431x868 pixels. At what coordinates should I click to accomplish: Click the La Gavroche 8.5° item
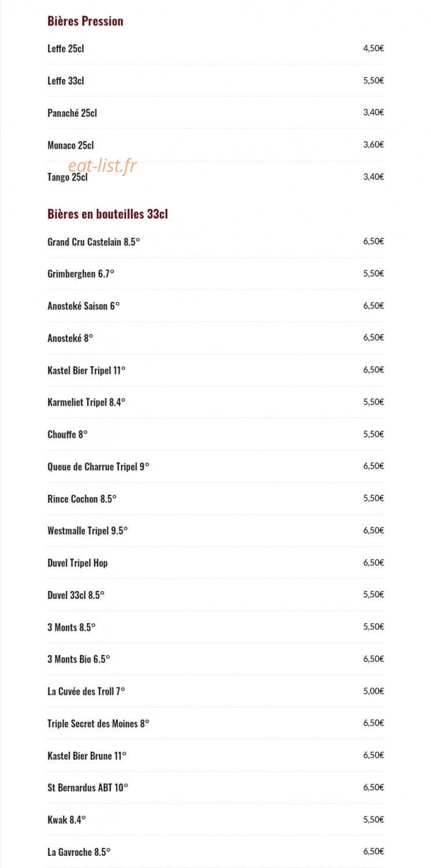click(x=79, y=852)
